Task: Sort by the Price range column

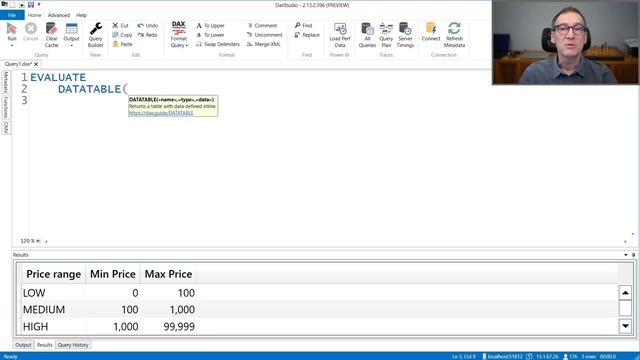Action: pos(53,274)
